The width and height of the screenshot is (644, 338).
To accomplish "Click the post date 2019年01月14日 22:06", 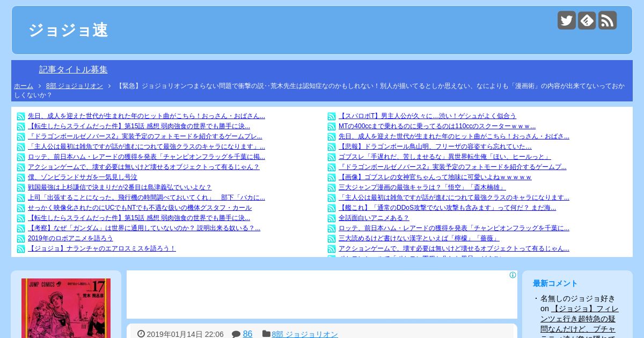I will click(x=185, y=334).
